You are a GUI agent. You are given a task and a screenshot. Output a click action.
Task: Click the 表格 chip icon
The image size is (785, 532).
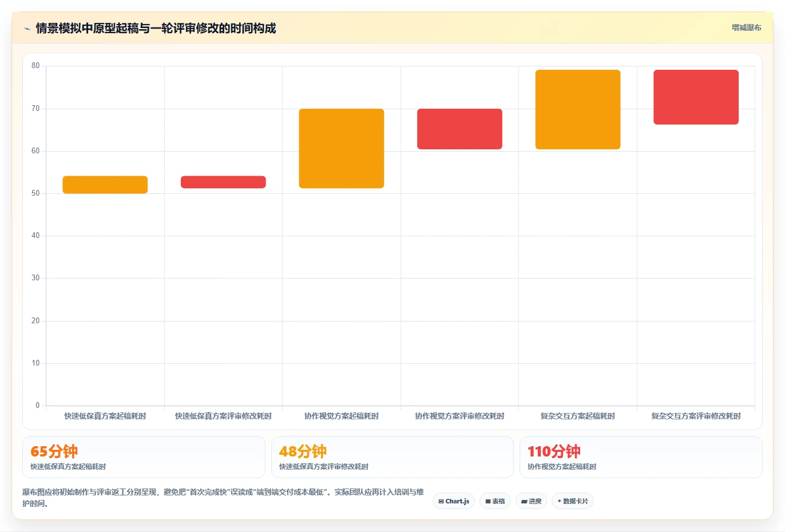[x=488, y=502]
